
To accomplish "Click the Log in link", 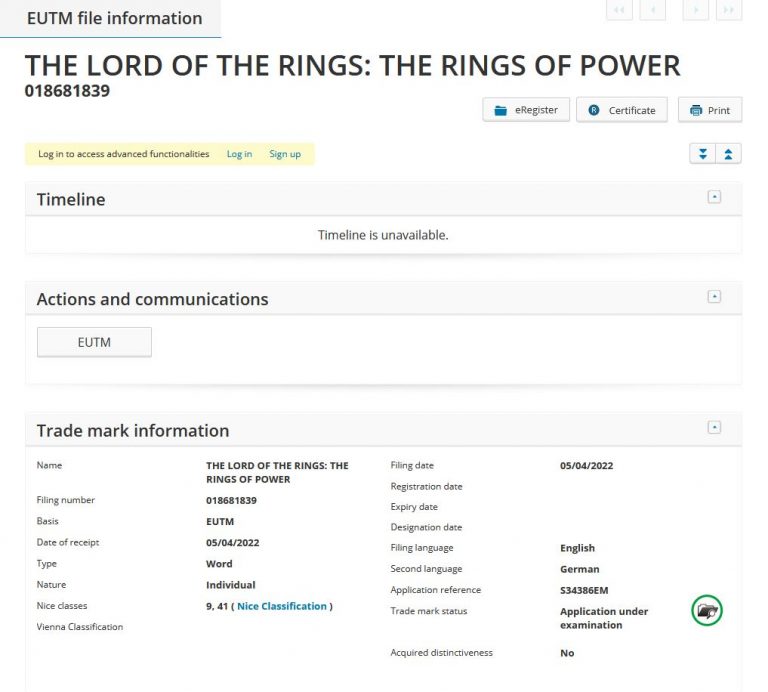I will 240,154.
